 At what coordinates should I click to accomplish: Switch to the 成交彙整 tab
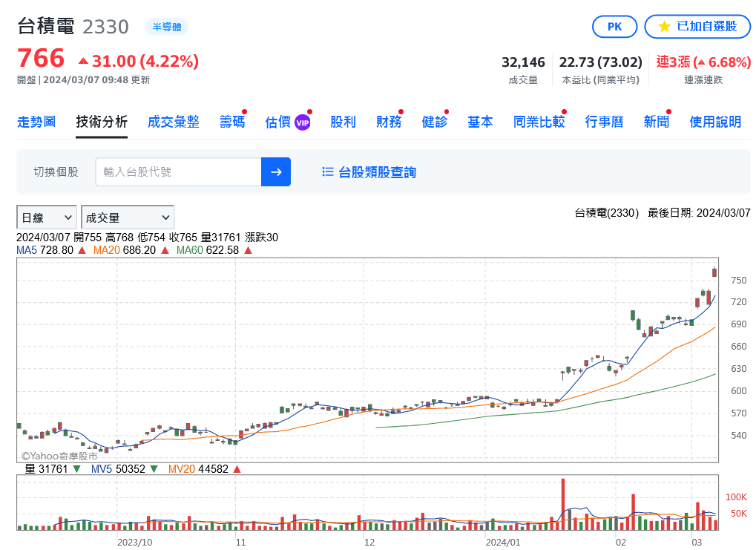(x=174, y=122)
